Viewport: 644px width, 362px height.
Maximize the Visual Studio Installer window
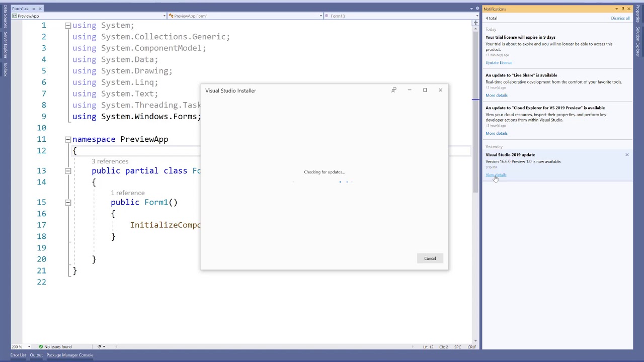click(425, 90)
